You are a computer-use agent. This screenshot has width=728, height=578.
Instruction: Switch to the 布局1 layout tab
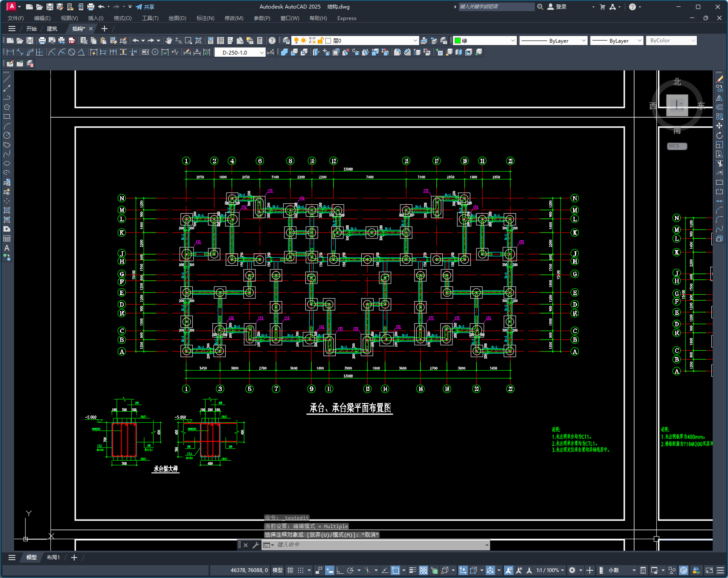(53, 558)
